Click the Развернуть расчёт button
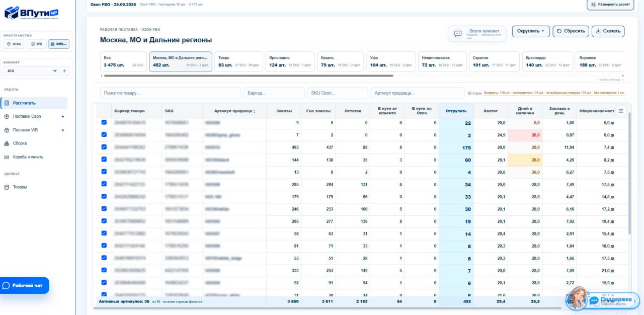The height and width of the screenshot is (315, 644). pyautogui.click(x=610, y=5)
